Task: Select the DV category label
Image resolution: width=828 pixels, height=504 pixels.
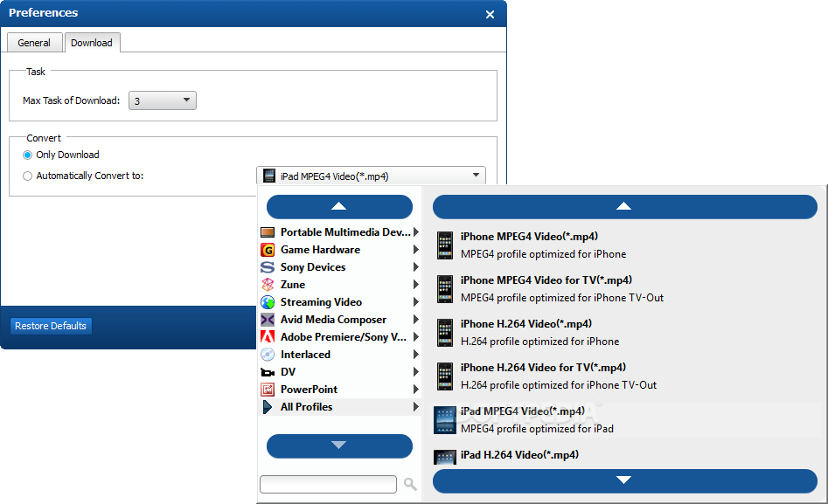Action: tap(288, 372)
